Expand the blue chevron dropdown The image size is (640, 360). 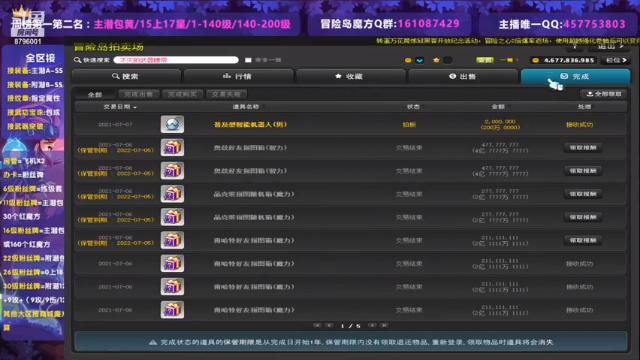(x=419, y=60)
